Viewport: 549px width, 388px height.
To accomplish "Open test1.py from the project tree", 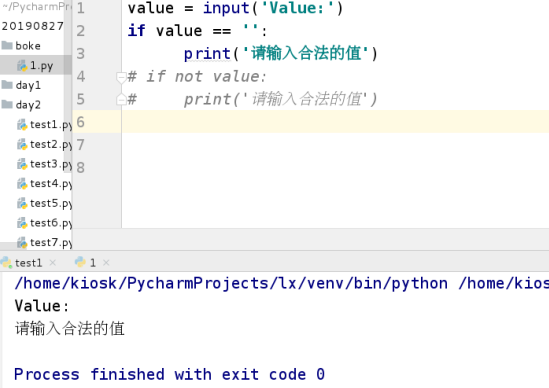I will coord(51,125).
